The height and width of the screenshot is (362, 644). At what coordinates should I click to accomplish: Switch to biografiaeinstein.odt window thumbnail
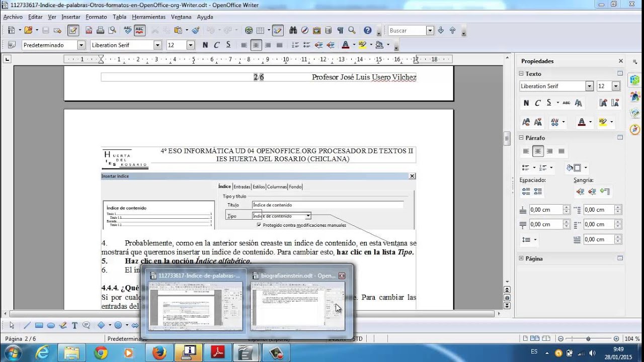click(x=298, y=302)
